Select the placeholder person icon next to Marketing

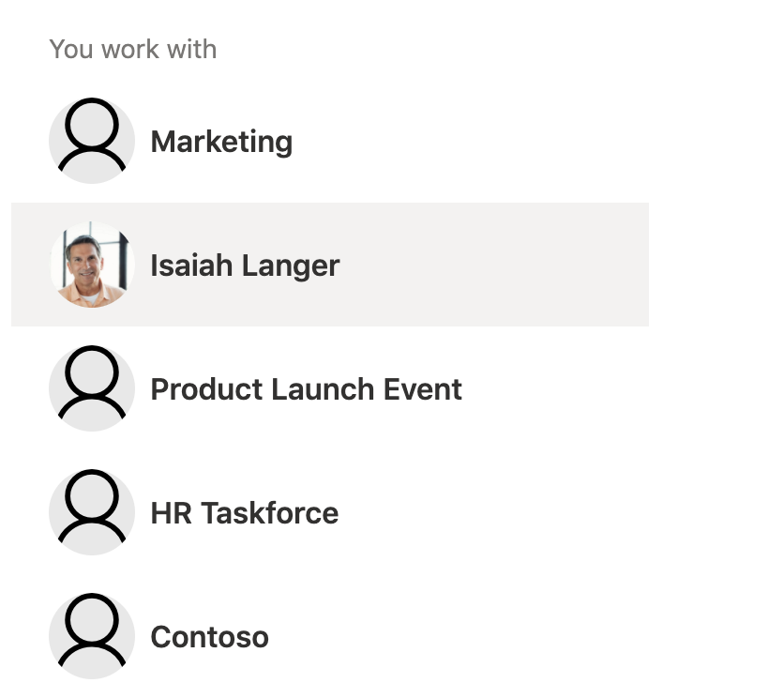pyautogui.click(x=92, y=140)
